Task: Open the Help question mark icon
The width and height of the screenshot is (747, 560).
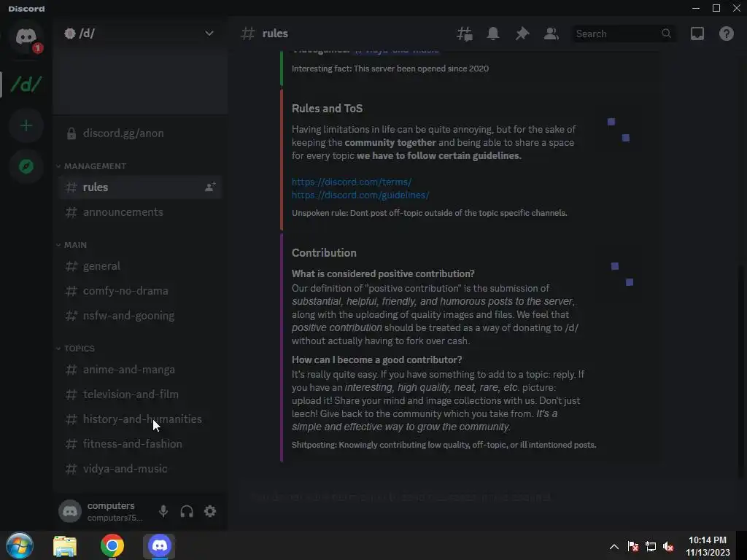Action: pyautogui.click(x=727, y=34)
